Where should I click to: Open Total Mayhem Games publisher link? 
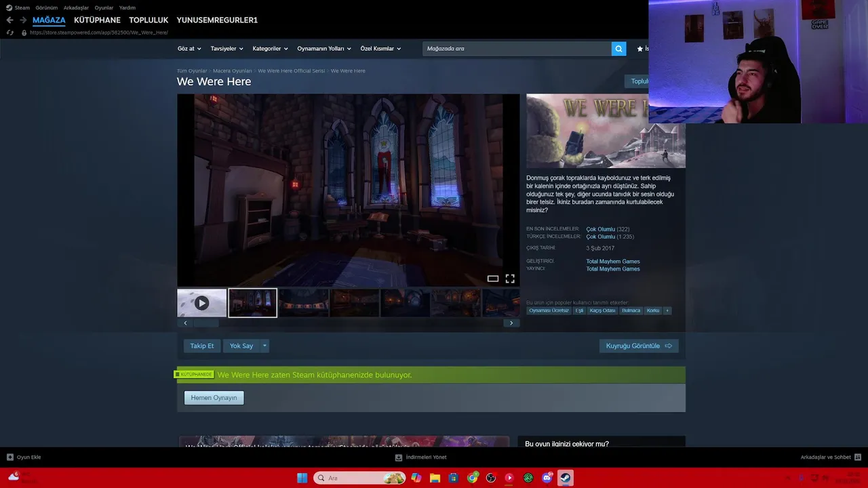(x=613, y=269)
